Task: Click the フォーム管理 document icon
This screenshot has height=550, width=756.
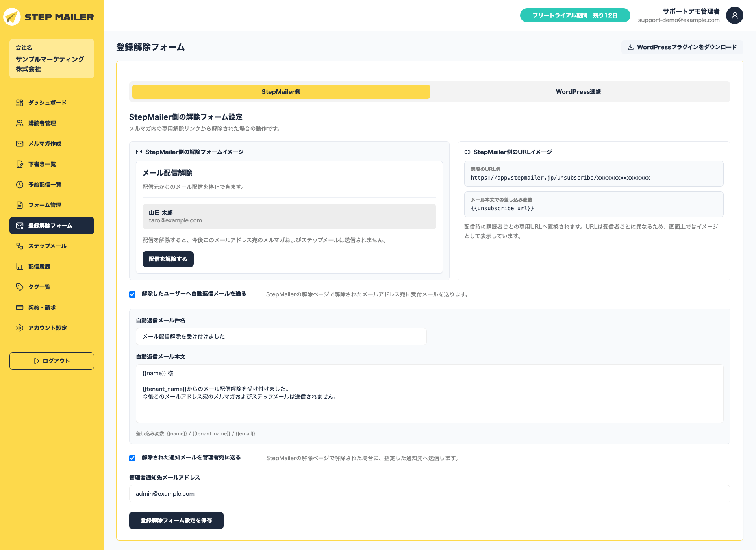Action: click(x=20, y=205)
